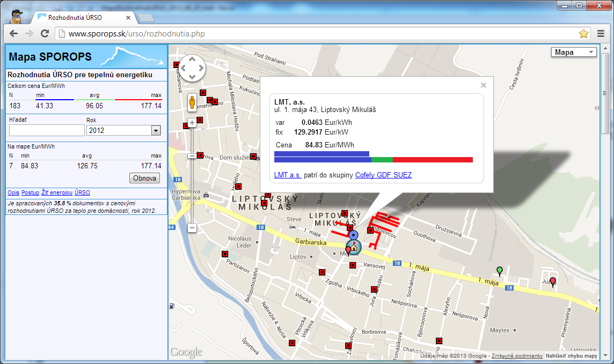Click Nahlásiť chybu mapy link
The image size is (614, 364).
point(571,356)
